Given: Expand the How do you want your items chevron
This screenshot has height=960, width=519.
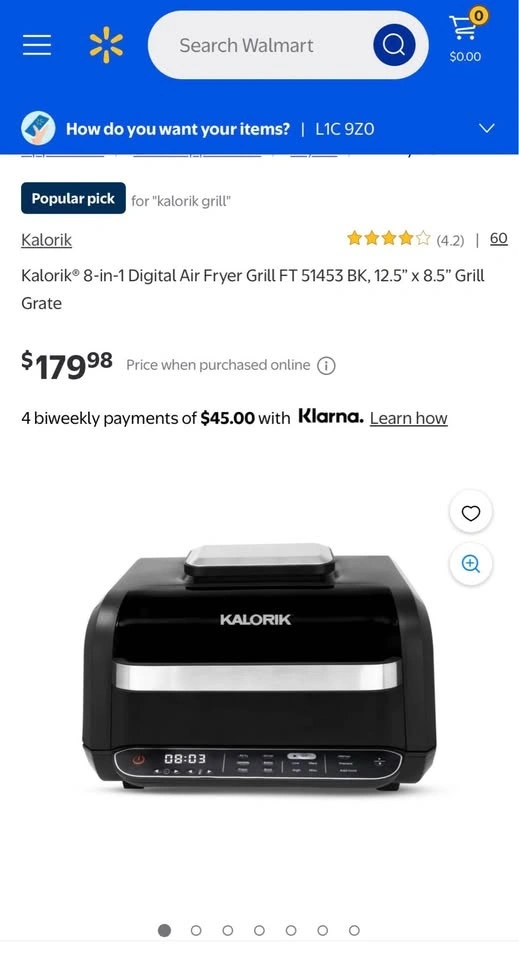Looking at the screenshot, I should 487,129.
